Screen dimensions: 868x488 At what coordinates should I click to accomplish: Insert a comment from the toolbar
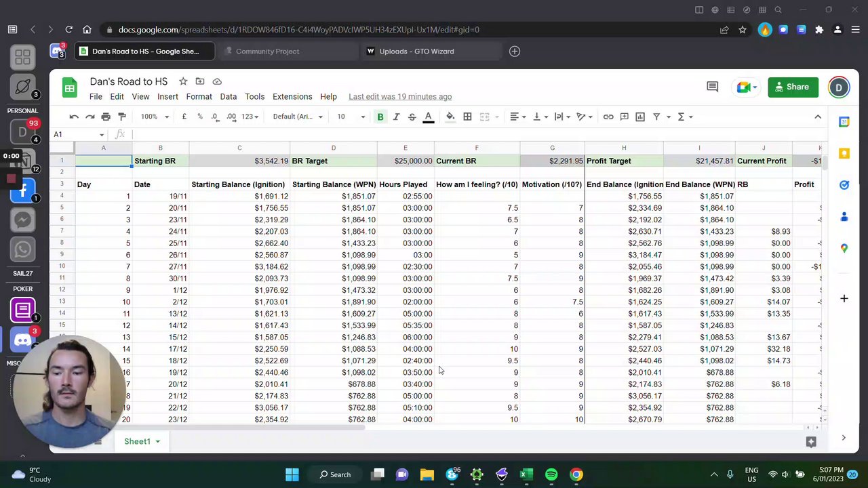[625, 117]
